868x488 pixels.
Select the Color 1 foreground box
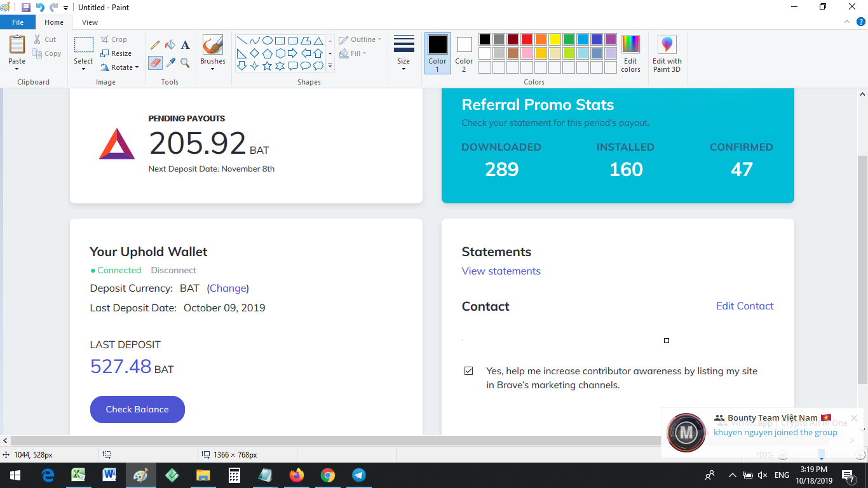coord(437,53)
